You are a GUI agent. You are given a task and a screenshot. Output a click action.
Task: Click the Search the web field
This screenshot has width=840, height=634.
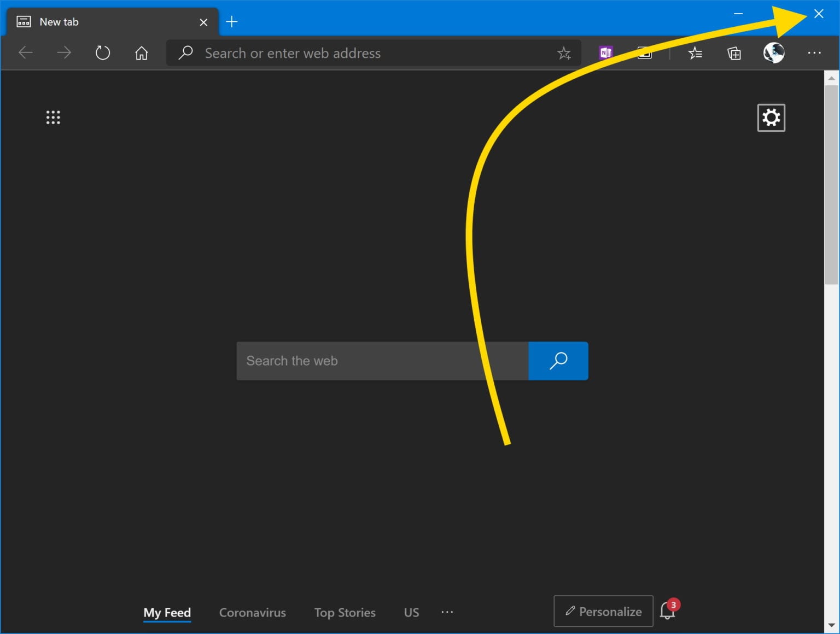tap(383, 361)
